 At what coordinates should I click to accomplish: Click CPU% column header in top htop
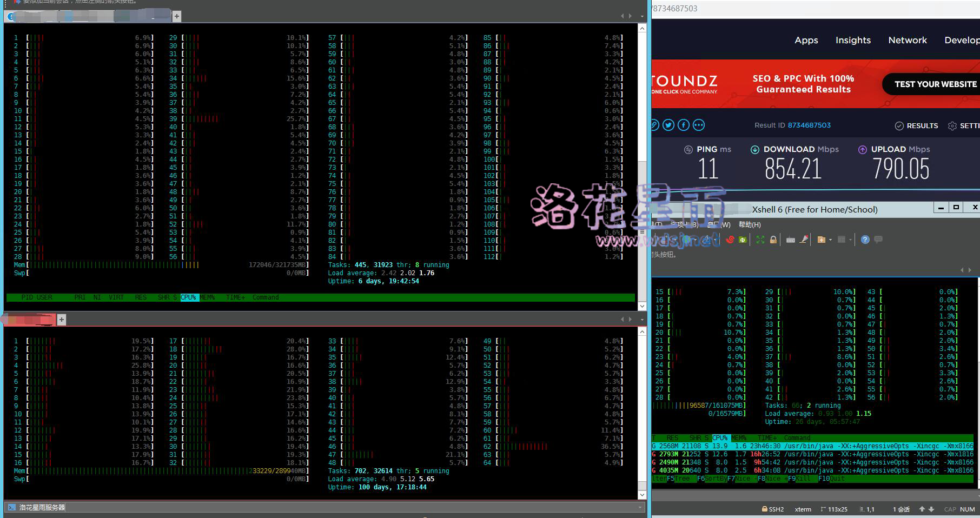click(189, 297)
